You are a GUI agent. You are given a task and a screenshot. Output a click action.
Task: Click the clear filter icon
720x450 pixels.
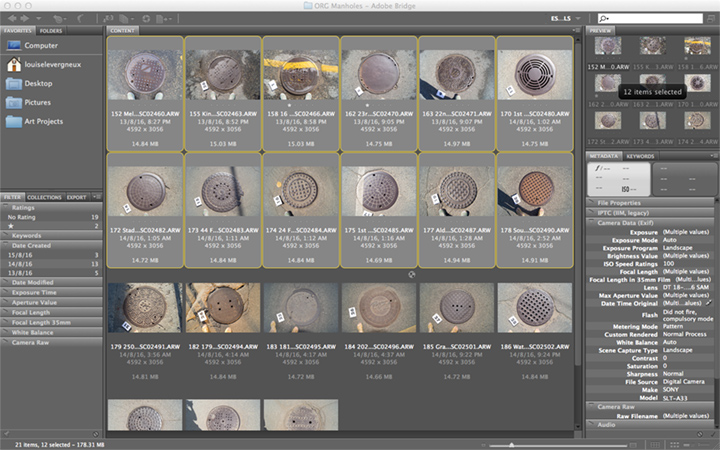[x=96, y=434]
